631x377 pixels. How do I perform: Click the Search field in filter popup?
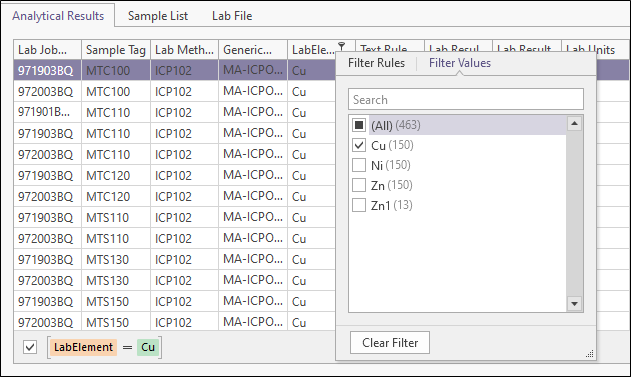pyautogui.click(x=466, y=99)
